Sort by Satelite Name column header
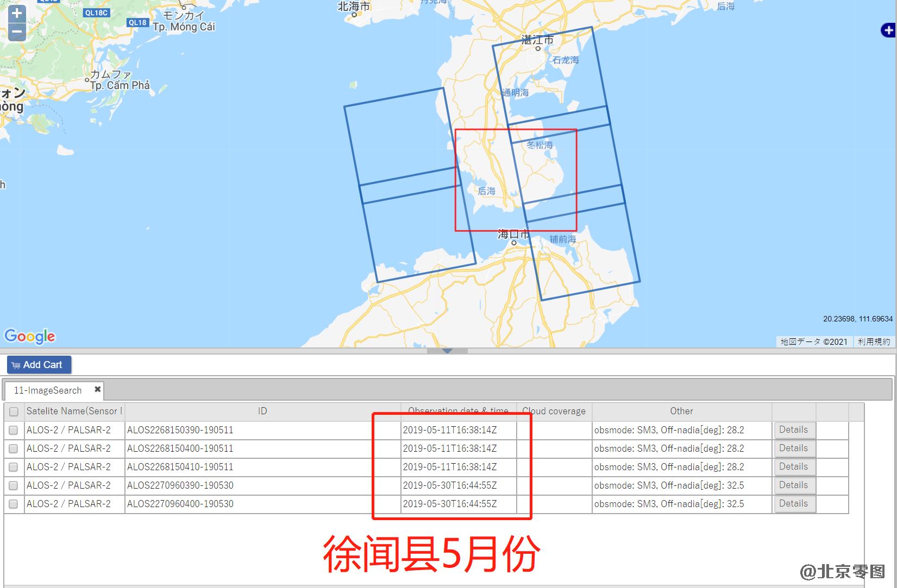897x588 pixels. (x=74, y=411)
